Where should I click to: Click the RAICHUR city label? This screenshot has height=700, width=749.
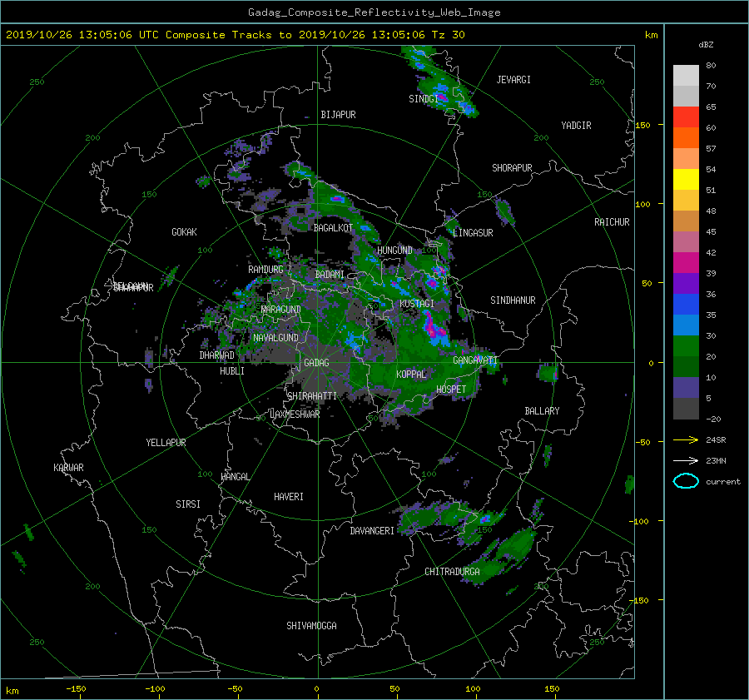[x=612, y=222]
